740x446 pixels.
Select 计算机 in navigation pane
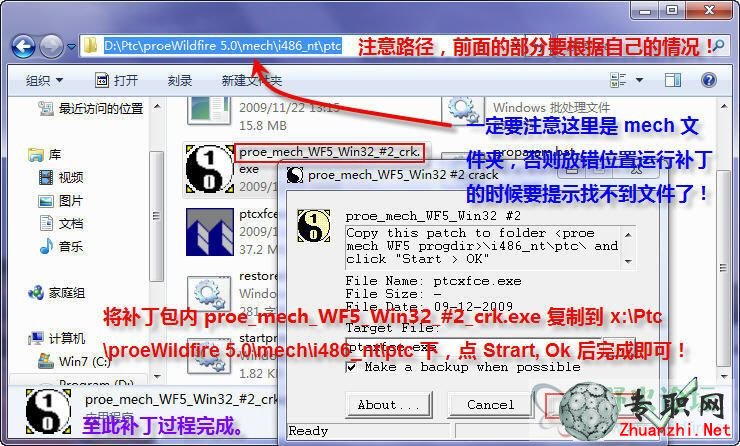click(x=57, y=338)
